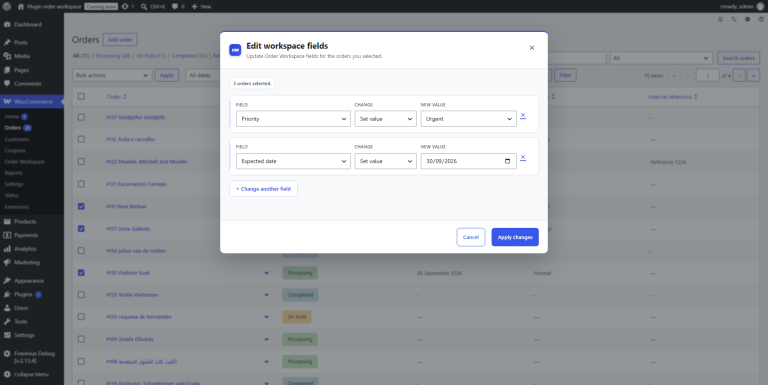Open Customers in WooCommerce submenu
Image resolution: width=768 pixels, height=385 pixels.
(x=17, y=139)
